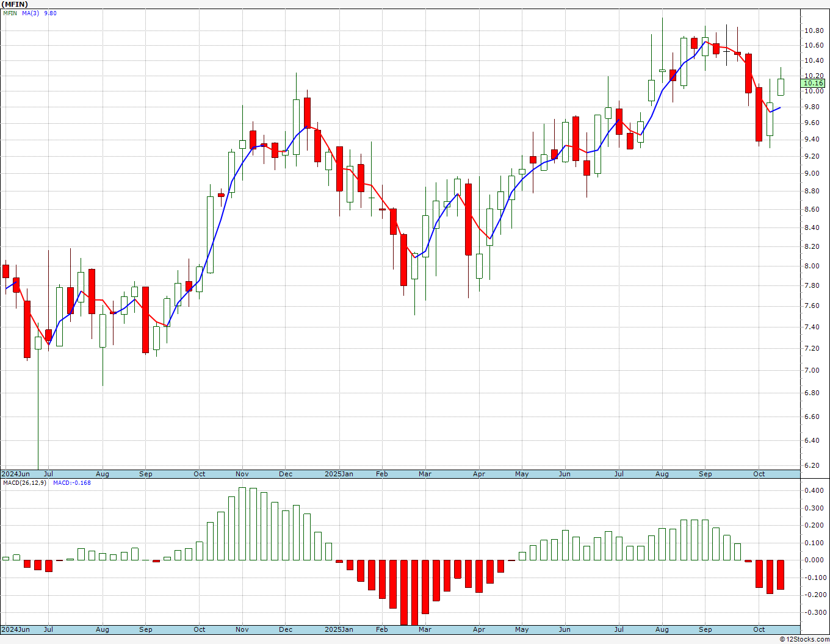Screen dimensions: 830x644
Task: Click the 9.20 price axis label
Action: pos(813,156)
